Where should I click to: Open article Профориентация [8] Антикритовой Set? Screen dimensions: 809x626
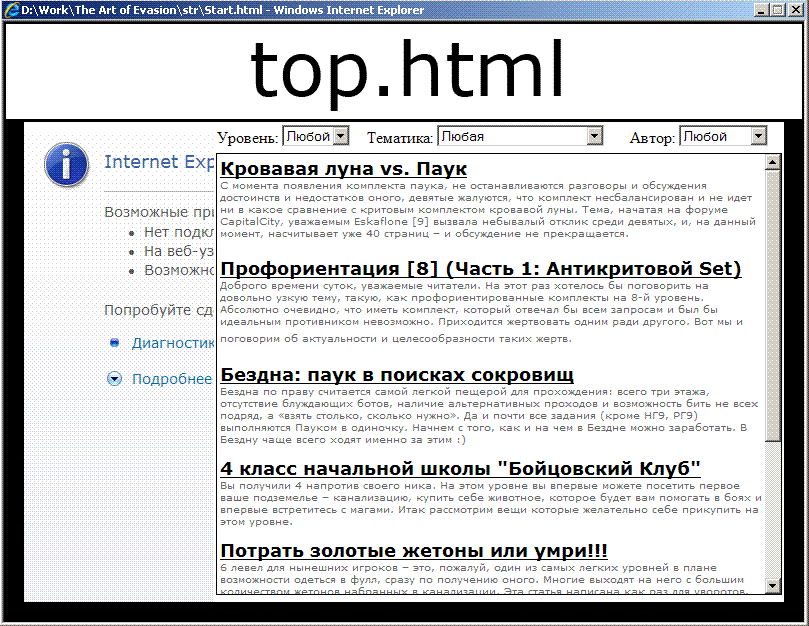click(x=481, y=268)
